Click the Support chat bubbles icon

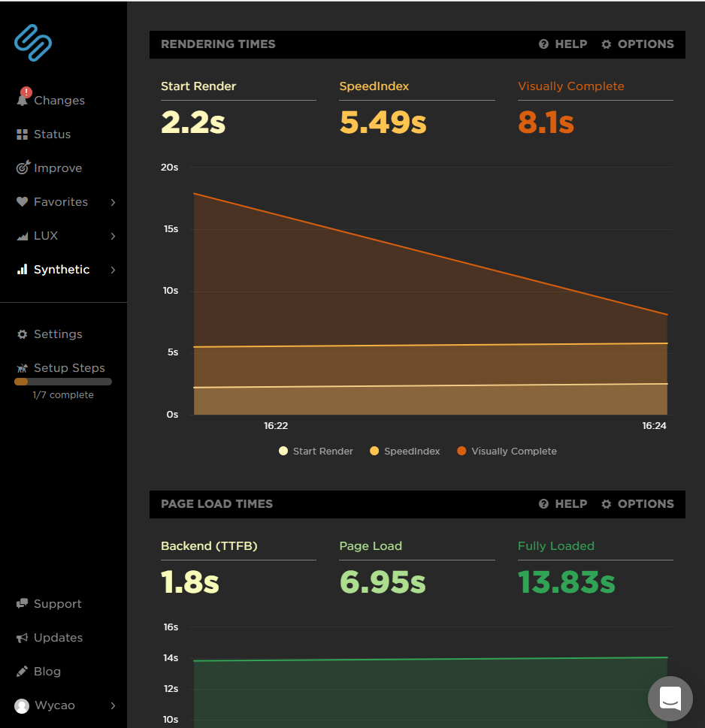click(22, 604)
